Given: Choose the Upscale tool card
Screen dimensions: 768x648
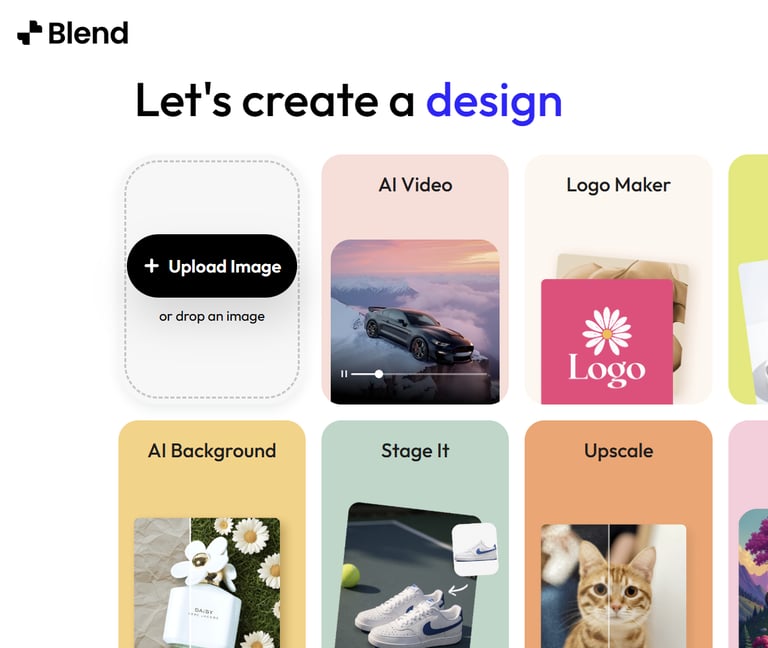Looking at the screenshot, I should coord(618,534).
